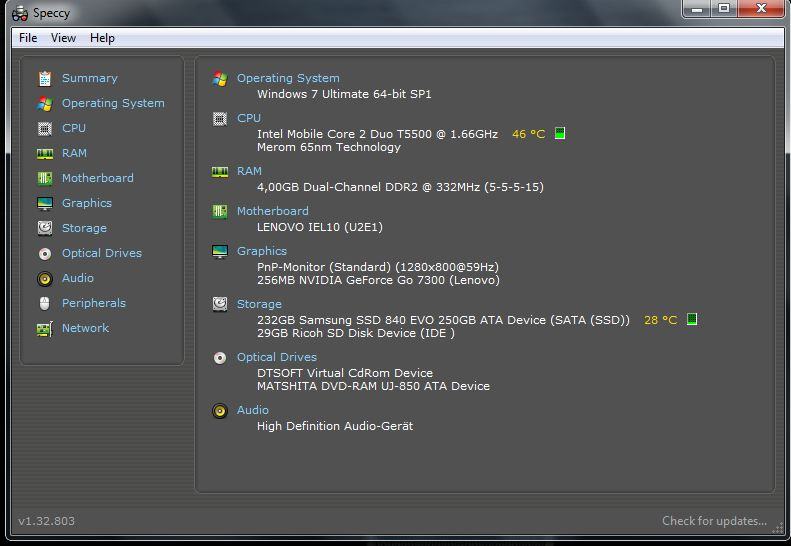Click High Definition Audio-Gerät text
Viewport: 791px width, 546px height.
pos(335,426)
